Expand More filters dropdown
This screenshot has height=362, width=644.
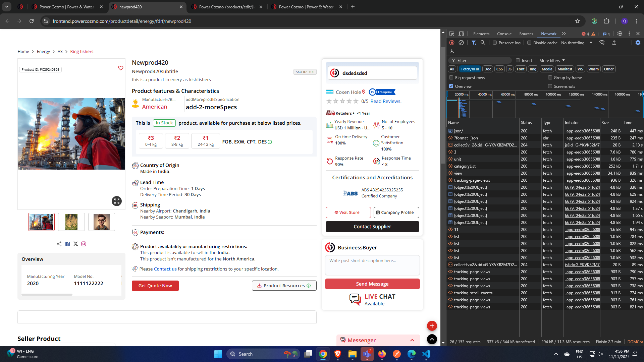552,61
